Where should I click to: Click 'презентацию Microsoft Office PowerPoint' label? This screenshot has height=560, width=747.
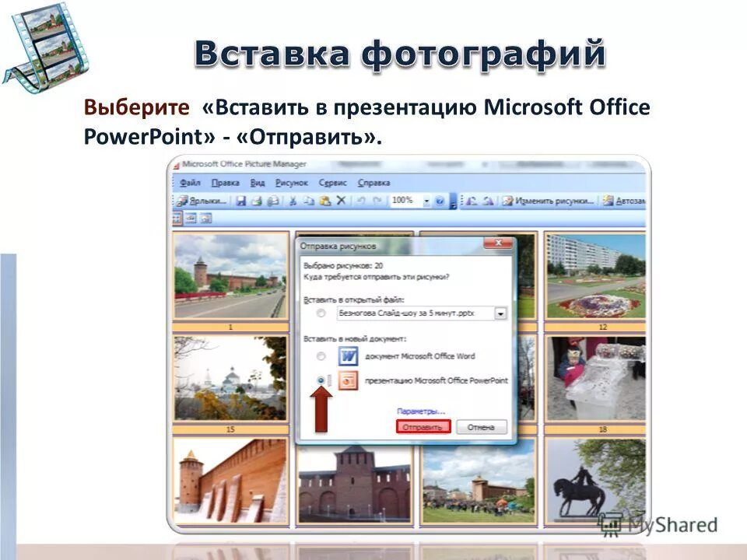pyautogui.click(x=436, y=380)
